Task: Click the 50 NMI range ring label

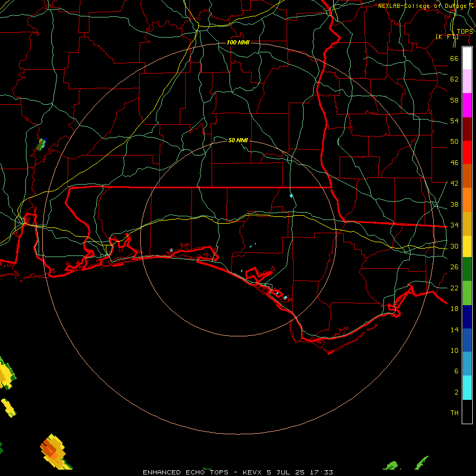Action: (x=238, y=140)
